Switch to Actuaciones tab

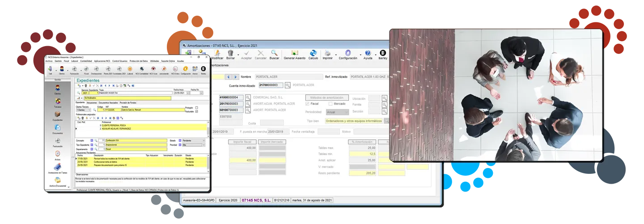(92, 103)
